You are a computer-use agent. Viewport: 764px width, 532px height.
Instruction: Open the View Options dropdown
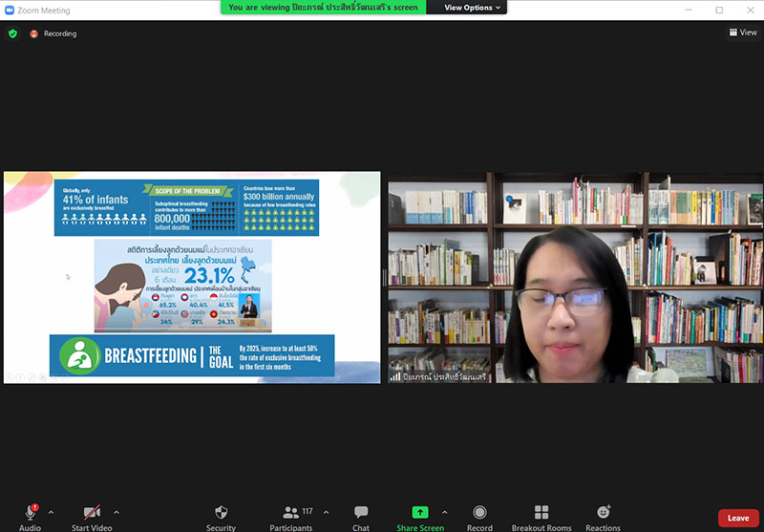[473, 8]
